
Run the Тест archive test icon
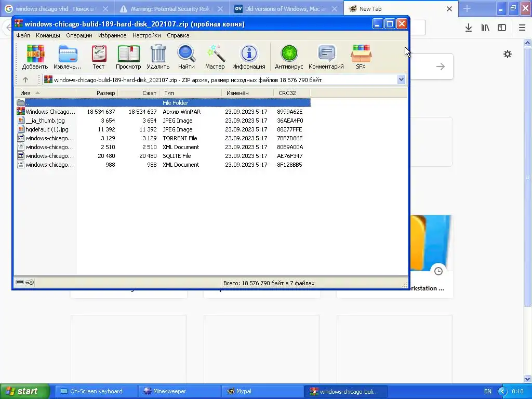pos(99,57)
